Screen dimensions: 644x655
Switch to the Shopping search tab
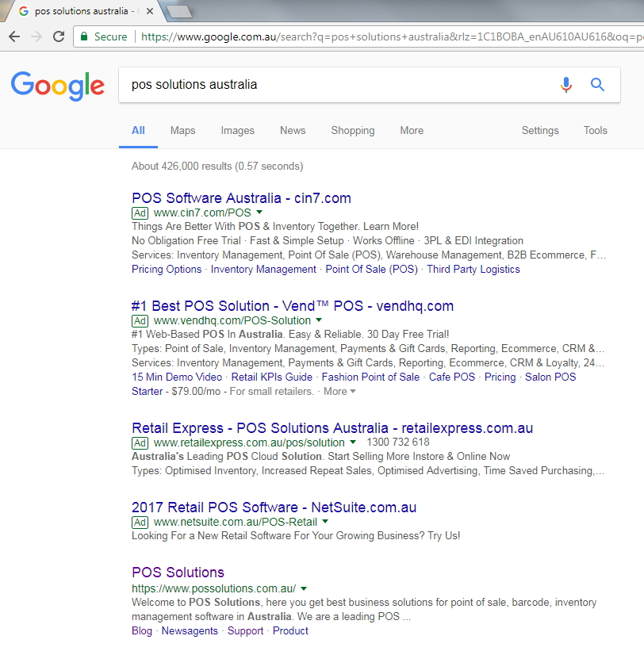point(353,130)
